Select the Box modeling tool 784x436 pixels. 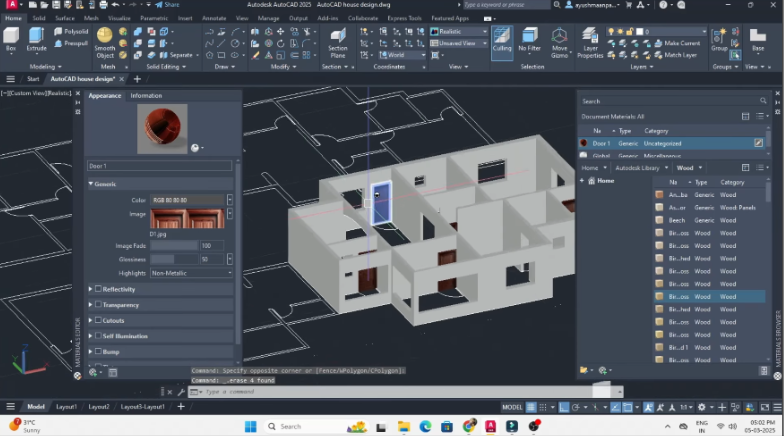11,40
